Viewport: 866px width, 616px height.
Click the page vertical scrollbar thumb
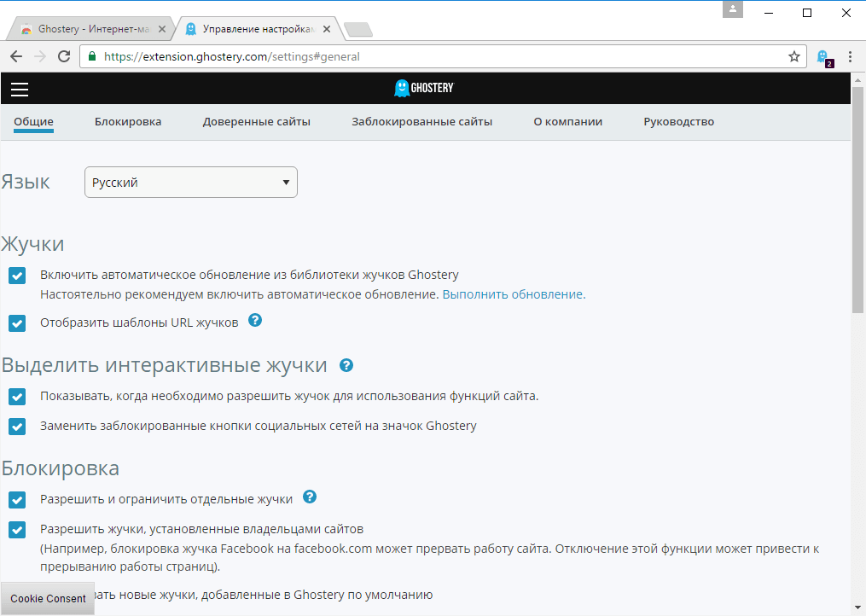pyautogui.click(x=857, y=199)
